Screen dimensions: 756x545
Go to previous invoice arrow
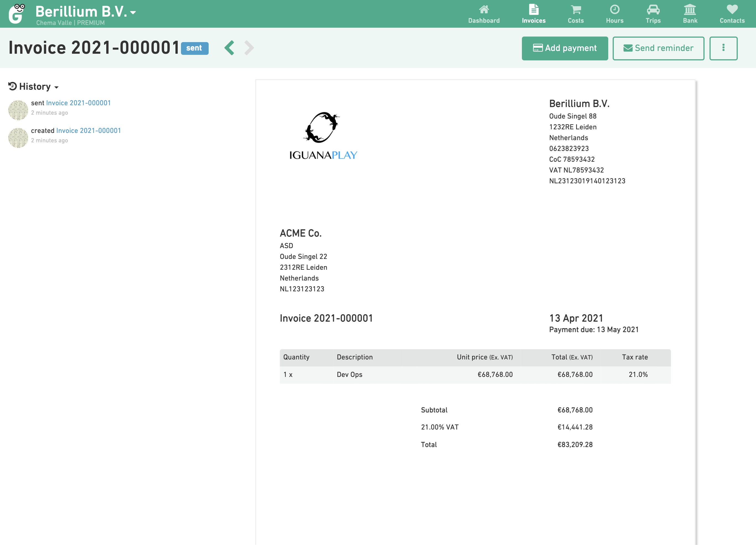click(229, 48)
